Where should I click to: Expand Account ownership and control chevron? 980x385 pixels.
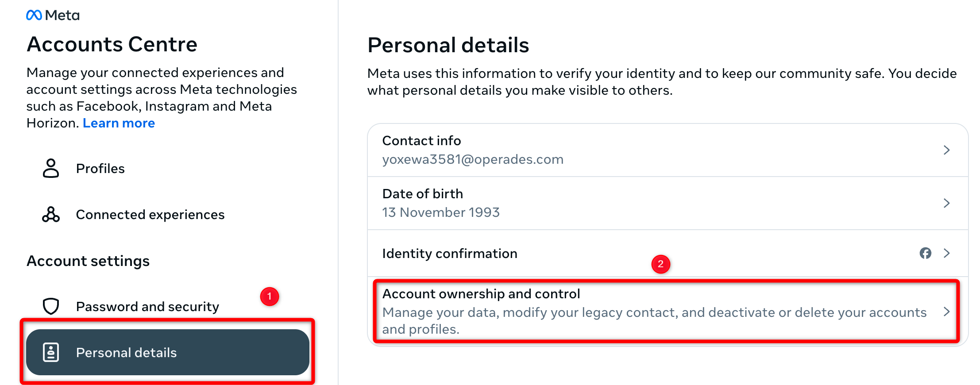pyautogui.click(x=946, y=312)
